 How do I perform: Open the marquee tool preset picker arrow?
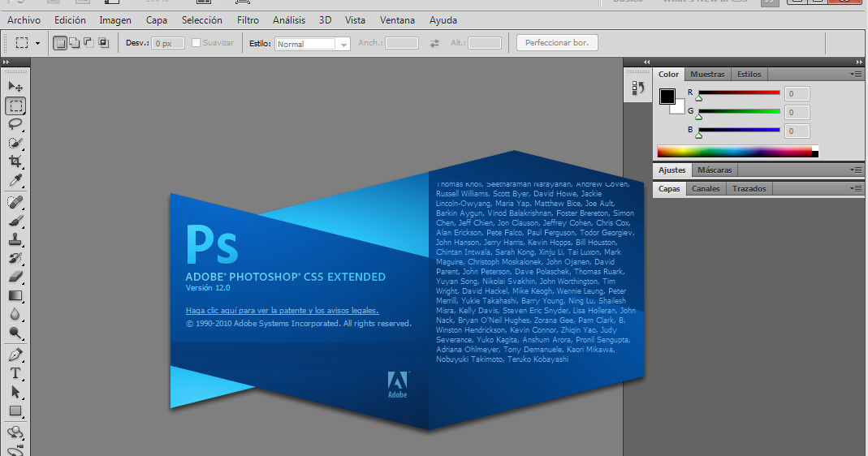click(x=37, y=43)
